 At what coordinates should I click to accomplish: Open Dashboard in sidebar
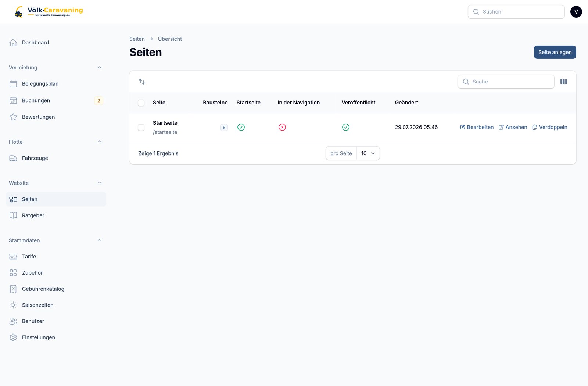pyautogui.click(x=56, y=43)
